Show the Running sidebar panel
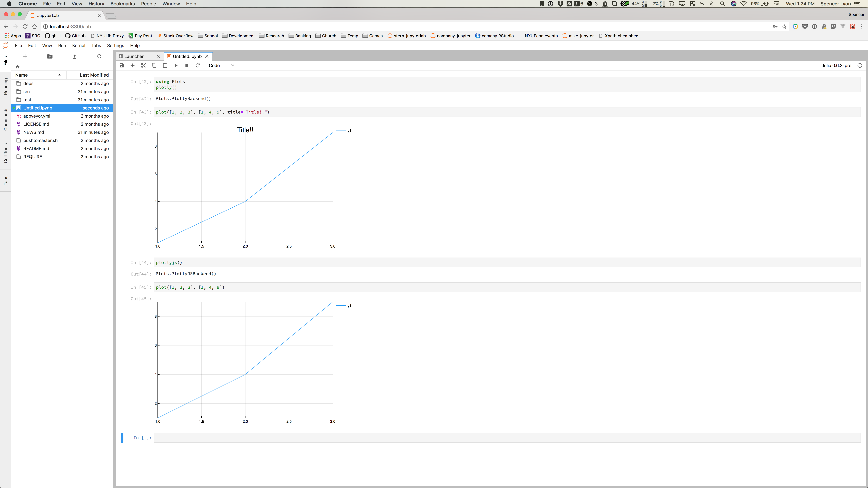868x488 pixels. [x=5, y=86]
